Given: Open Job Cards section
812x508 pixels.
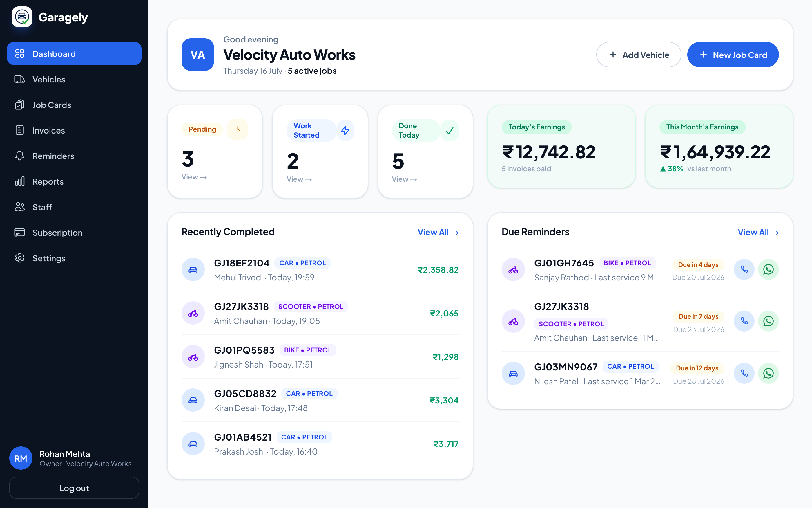Looking at the screenshot, I should tap(74, 105).
